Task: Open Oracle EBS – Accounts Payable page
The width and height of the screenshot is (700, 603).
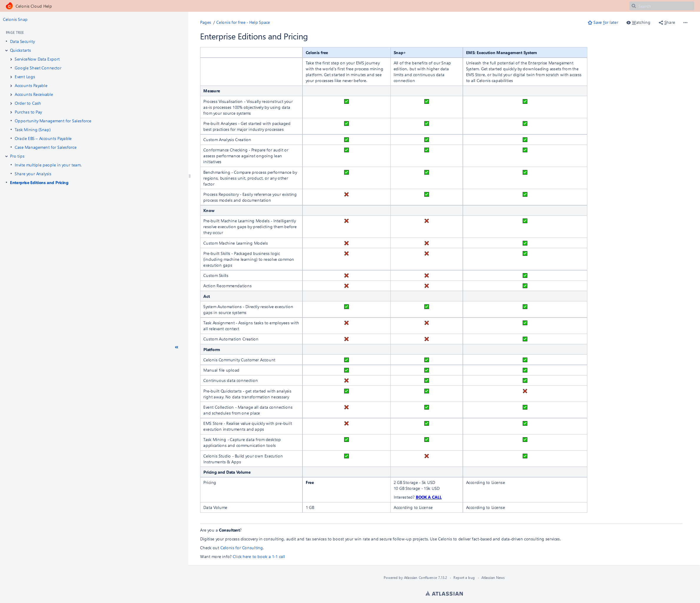Action: 43,138
